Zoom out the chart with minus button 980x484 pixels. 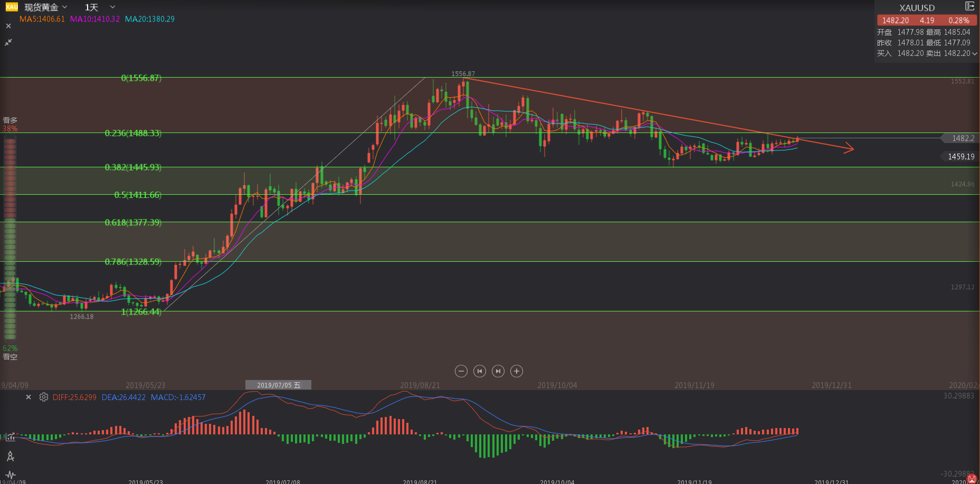[x=461, y=371]
